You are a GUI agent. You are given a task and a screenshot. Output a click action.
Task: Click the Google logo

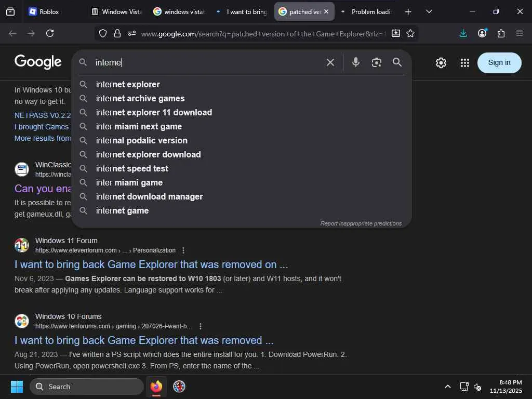pyautogui.click(x=38, y=62)
